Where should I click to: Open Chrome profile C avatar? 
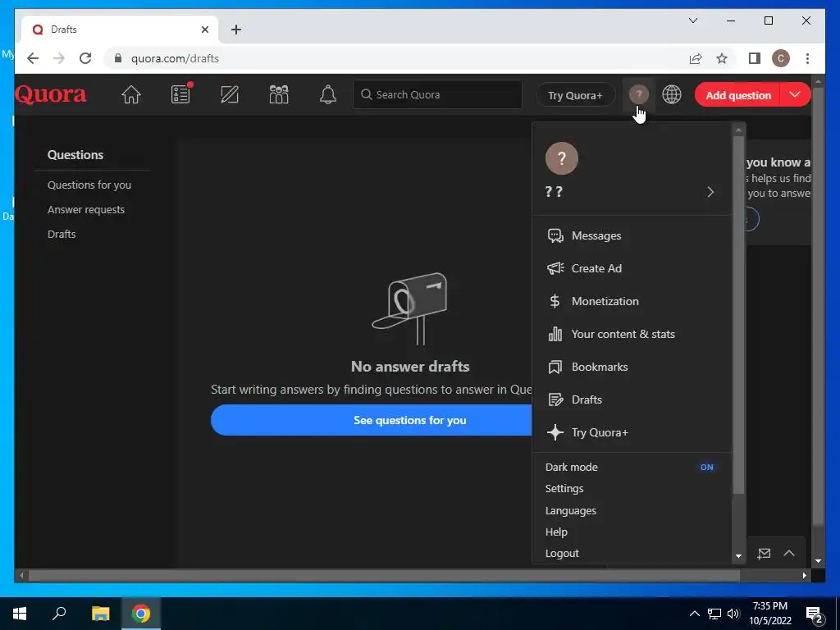[x=781, y=58]
